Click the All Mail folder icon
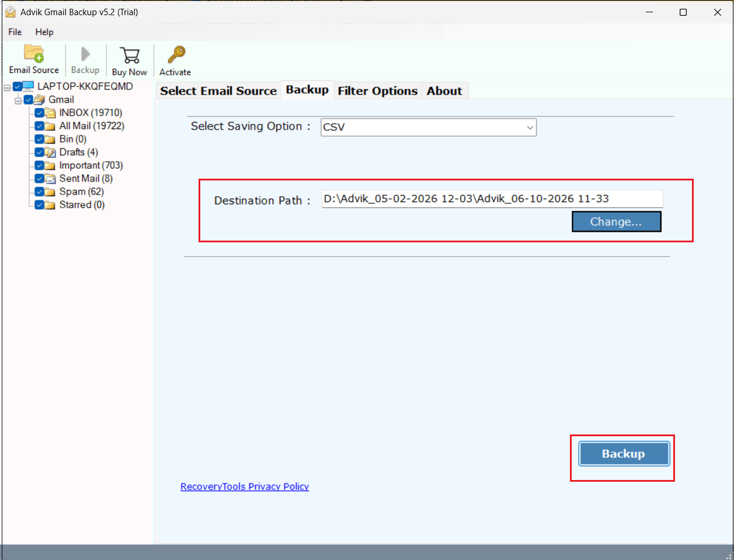The width and height of the screenshot is (734, 560). [x=50, y=126]
